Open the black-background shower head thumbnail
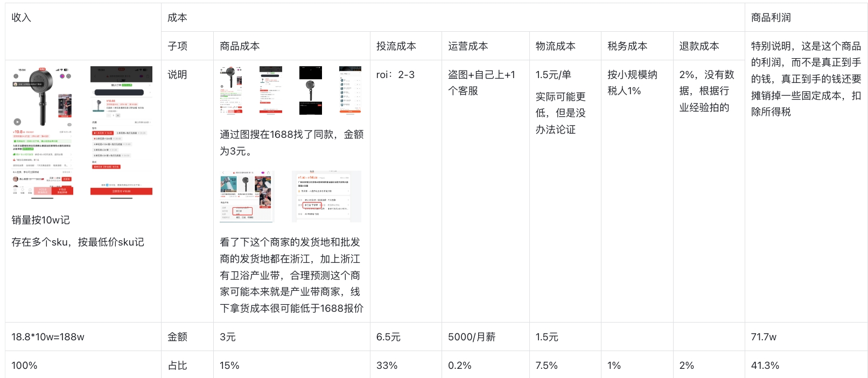 pyautogui.click(x=310, y=90)
